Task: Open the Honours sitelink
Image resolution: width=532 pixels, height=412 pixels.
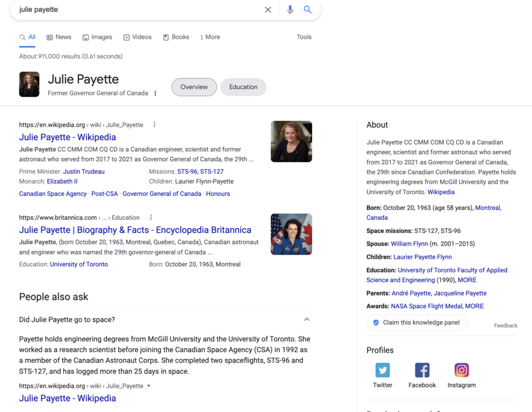Action: (218, 193)
